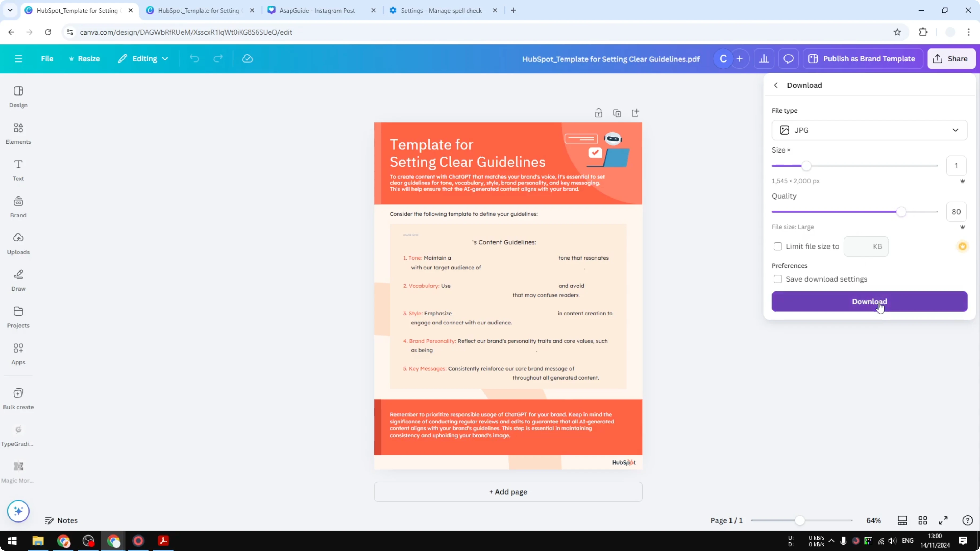Viewport: 980px width, 551px height.
Task: Click the purple Download button
Action: point(869,301)
